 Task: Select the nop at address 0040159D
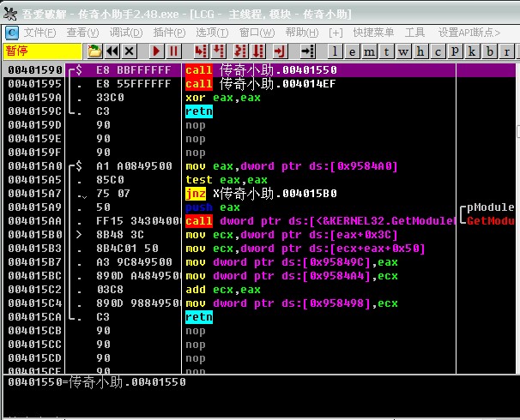coord(196,125)
